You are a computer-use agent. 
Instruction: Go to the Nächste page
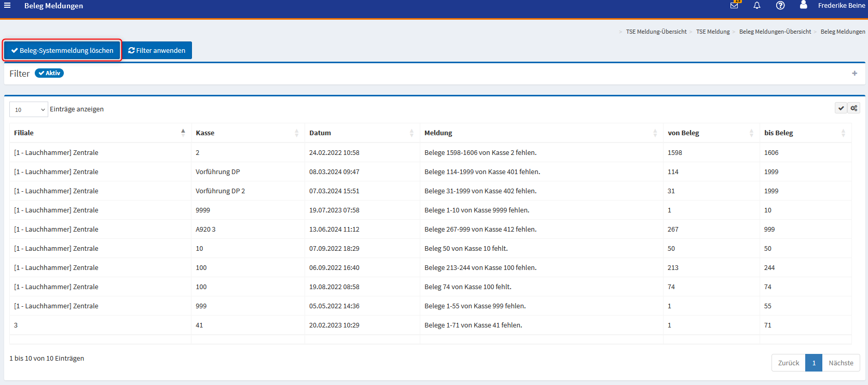[841, 363]
